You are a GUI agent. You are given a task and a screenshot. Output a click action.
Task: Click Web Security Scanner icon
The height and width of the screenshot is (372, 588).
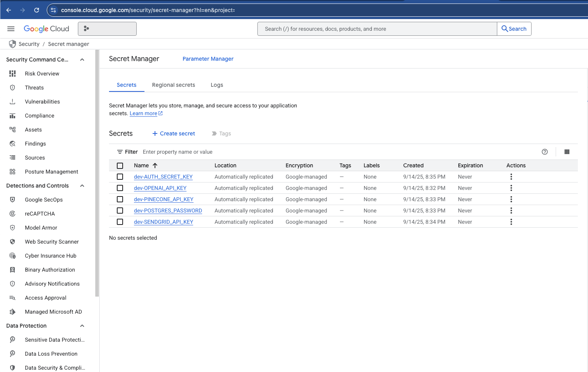pos(12,242)
